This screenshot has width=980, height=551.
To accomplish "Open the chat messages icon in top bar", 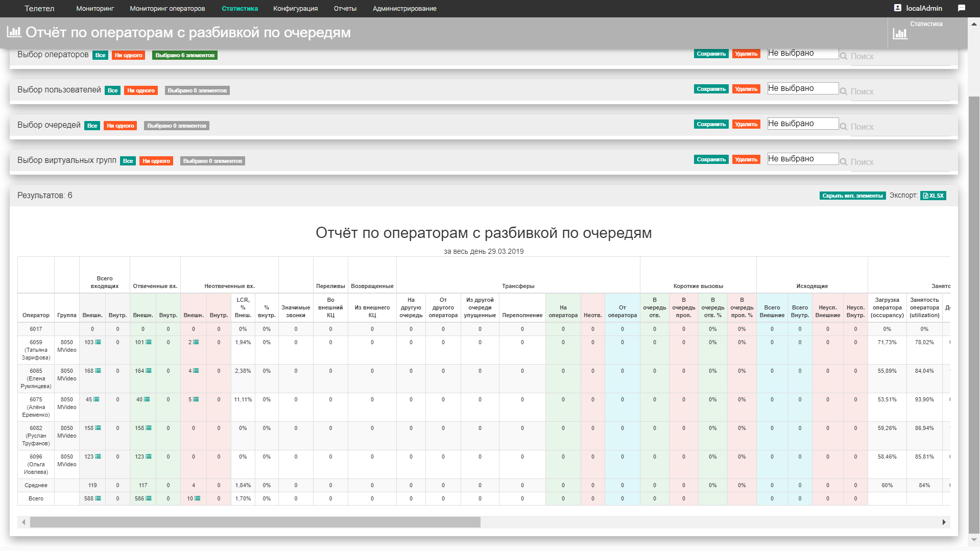I will click(962, 8).
